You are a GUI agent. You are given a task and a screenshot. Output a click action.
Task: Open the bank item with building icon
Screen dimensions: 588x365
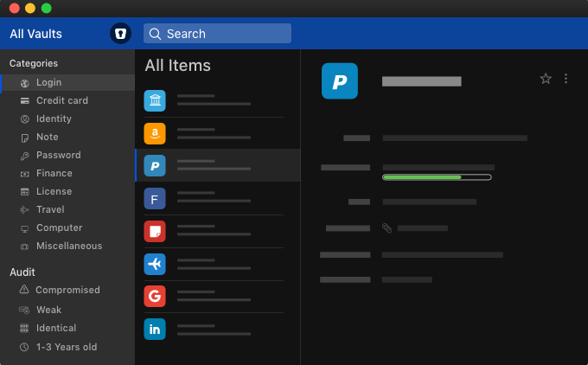[218, 100]
